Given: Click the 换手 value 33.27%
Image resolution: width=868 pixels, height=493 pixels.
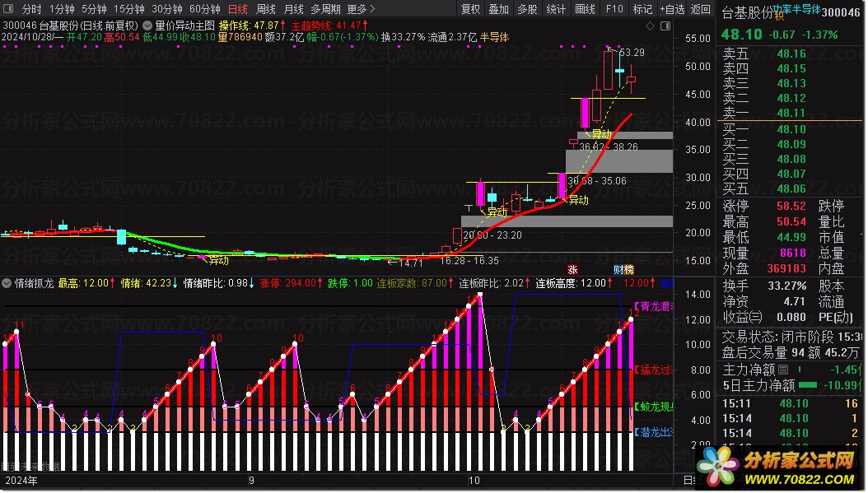Looking at the screenshot, I should click(x=787, y=286).
